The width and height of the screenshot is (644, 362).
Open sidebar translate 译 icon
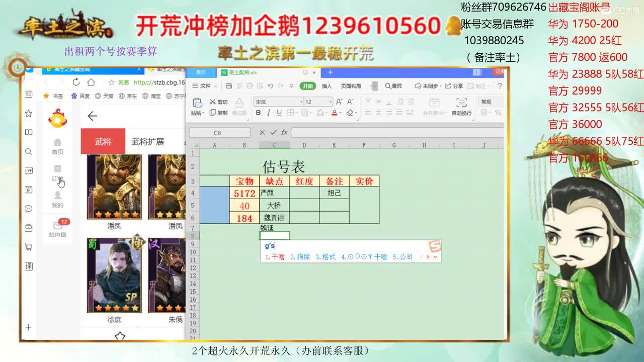coord(29,266)
